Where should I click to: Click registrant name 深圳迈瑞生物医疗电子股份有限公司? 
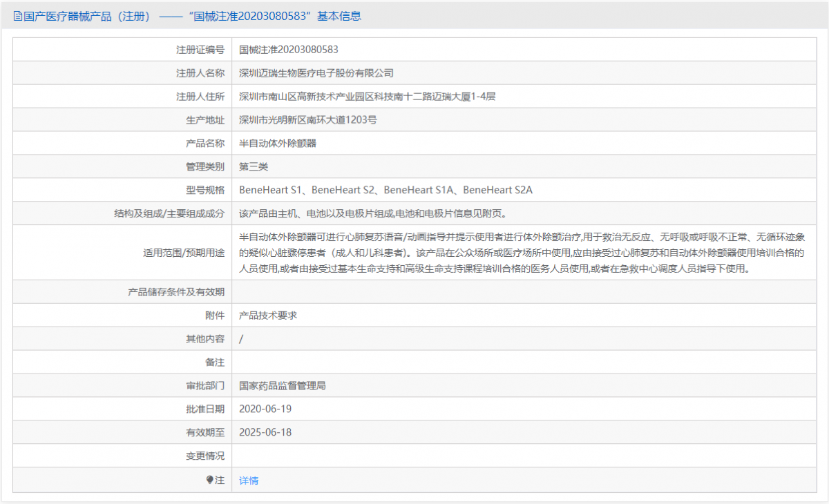(316, 73)
